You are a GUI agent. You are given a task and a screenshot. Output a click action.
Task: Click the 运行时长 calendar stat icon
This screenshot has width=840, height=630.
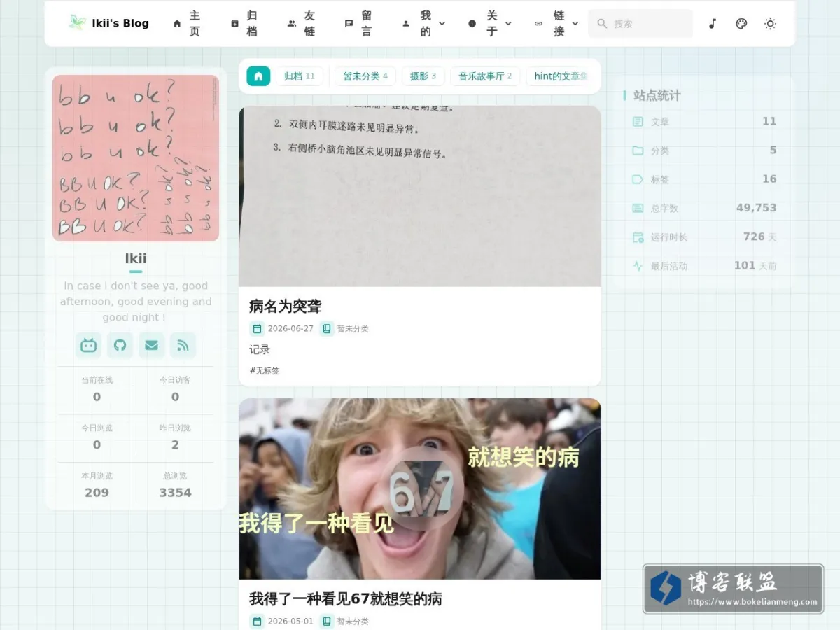click(x=638, y=237)
